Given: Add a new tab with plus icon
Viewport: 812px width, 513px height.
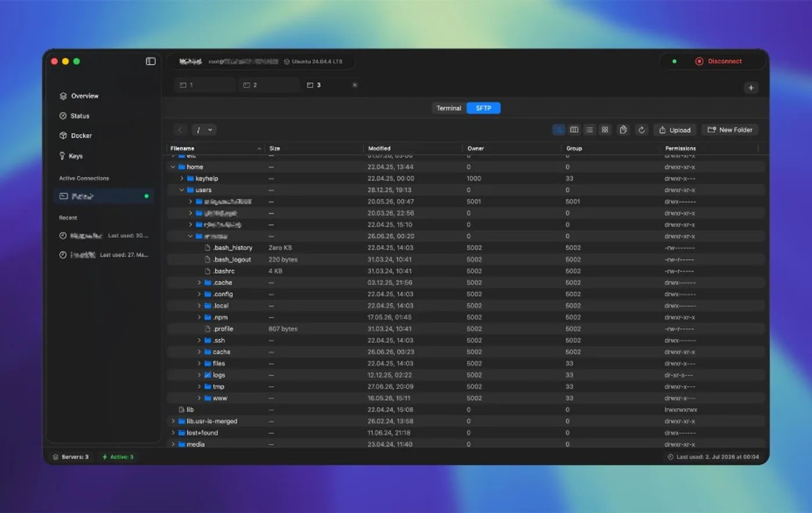Looking at the screenshot, I should point(751,88).
